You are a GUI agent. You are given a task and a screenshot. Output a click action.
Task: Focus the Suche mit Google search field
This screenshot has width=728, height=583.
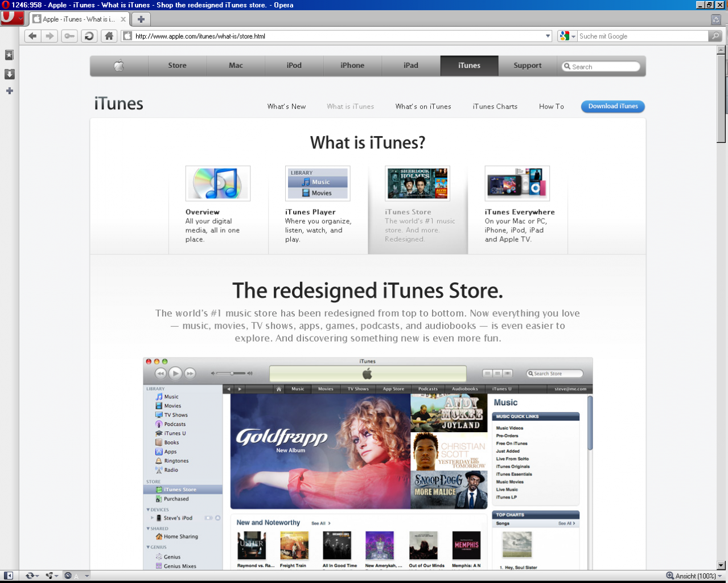pos(643,36)
